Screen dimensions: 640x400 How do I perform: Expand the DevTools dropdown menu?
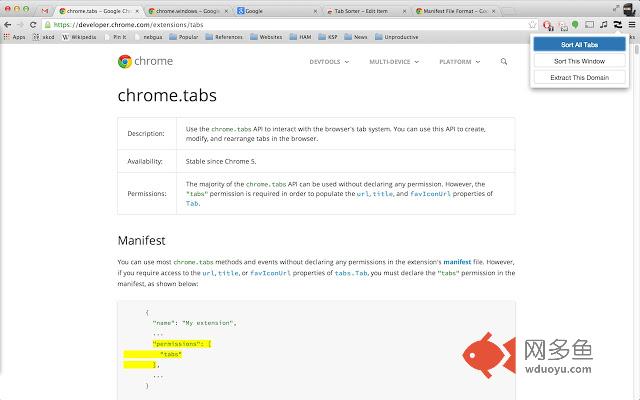coord(329,62)
